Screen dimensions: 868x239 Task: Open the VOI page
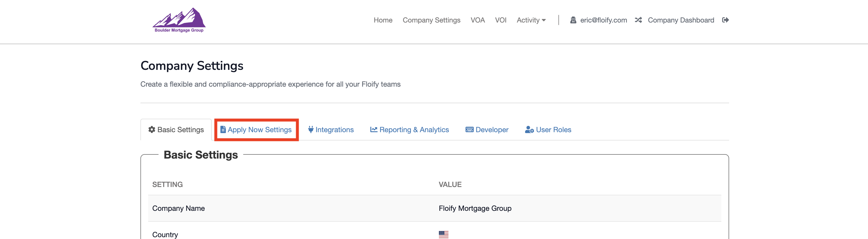click(500, 20)
